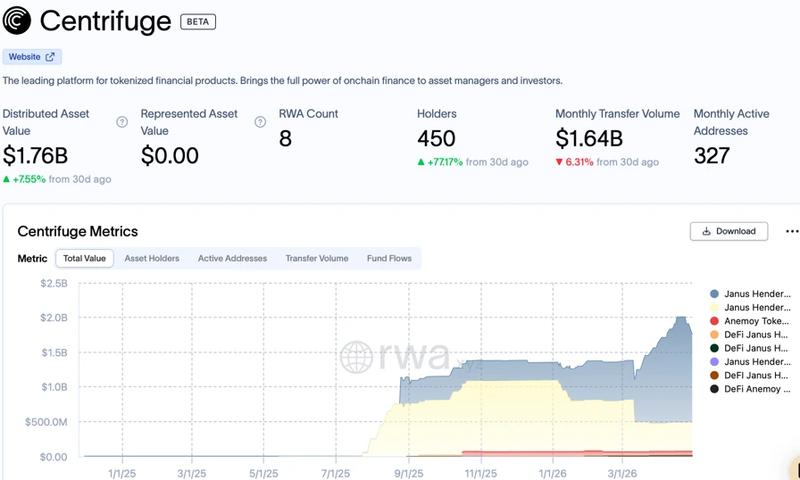This screenshot has height=480, width=800.
Task: Switch to the Active Addresses tab
Action: 232,258
